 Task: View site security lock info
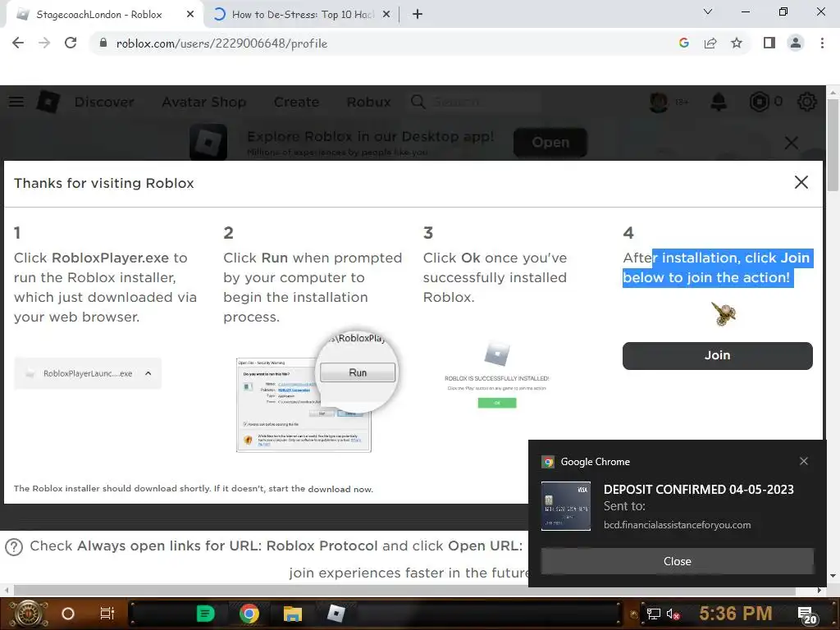point(103,43)
